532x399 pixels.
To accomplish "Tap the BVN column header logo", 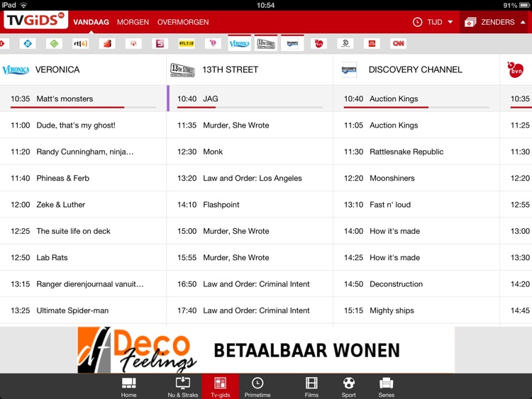I will pyautogui.click(x=516, y=70).
